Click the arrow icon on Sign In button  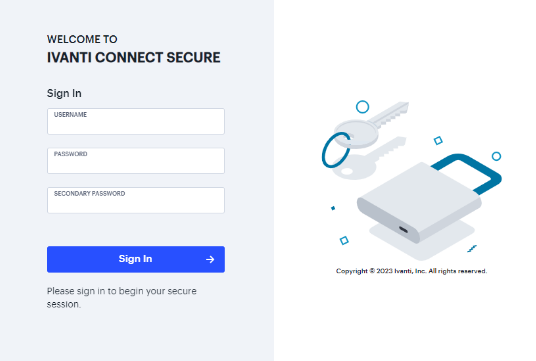(210, 259)
